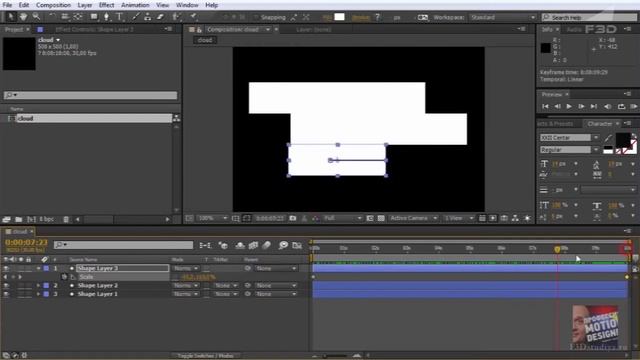The width and height of the screenshot is (640, 360).
Task: Select the Type text tool
Action: pos(120,17)
